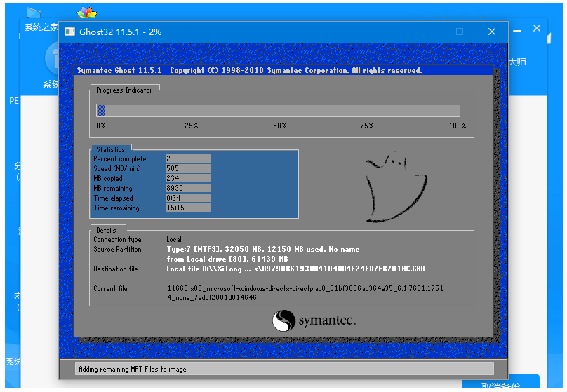
Task: Close the background 系统之家 window
Action: point(537,29)
